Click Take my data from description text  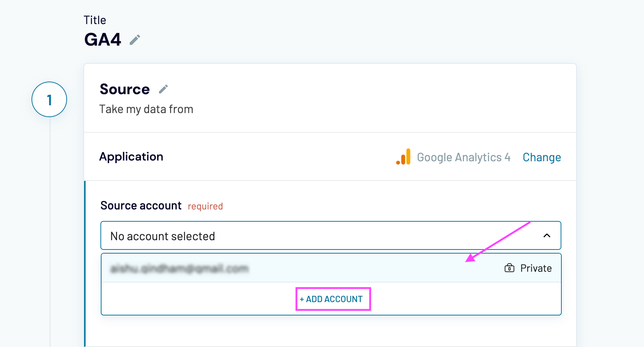[146, 109]
